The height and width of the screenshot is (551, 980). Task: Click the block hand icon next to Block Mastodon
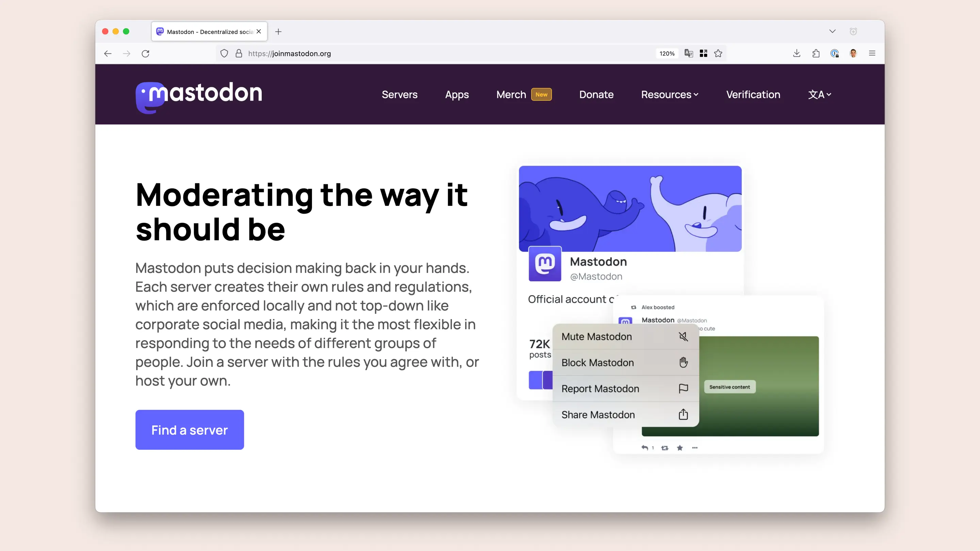pyautogui.click(x=683, y=362)
